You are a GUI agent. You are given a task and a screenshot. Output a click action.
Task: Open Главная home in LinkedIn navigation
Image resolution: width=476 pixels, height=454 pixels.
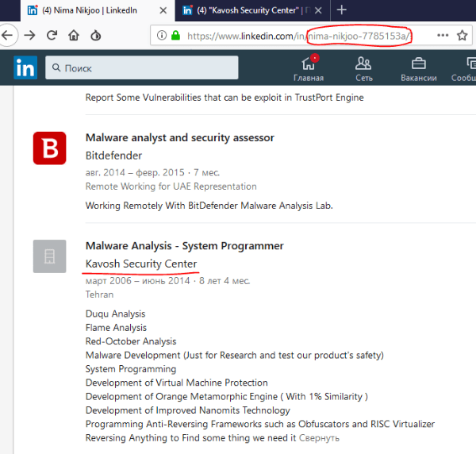click(309, 68)
